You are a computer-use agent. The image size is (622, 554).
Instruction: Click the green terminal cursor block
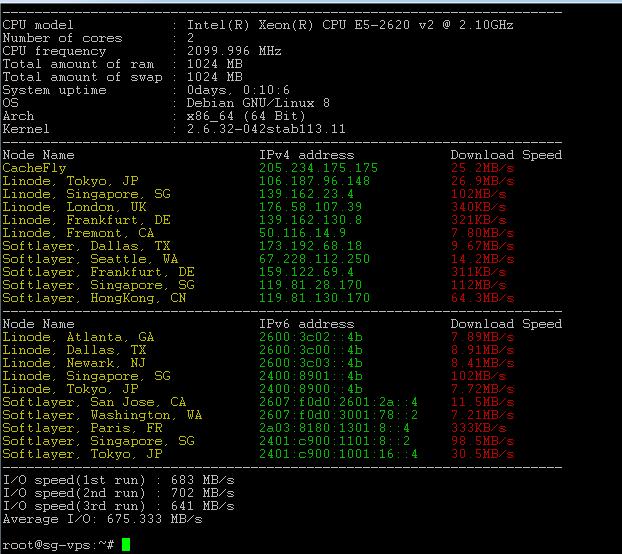pyautogui.click(x=126, y=544)
